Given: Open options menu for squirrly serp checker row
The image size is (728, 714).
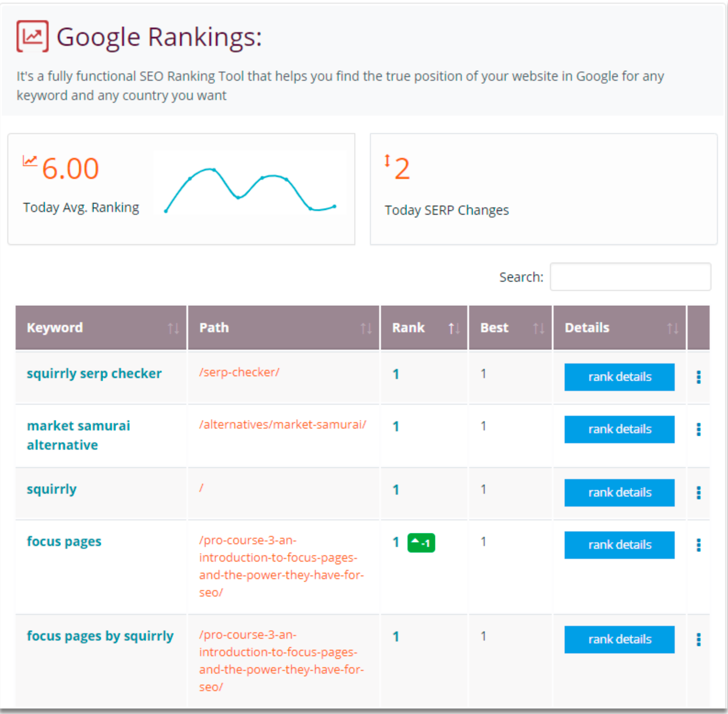Looking at the screenshot, I should pos(698,377).
